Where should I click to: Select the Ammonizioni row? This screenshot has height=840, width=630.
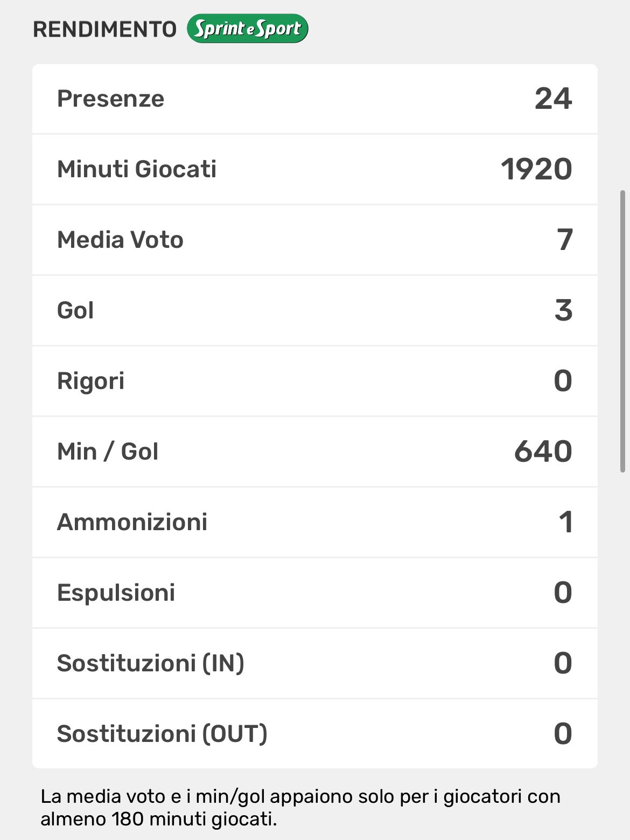(314, 522)
